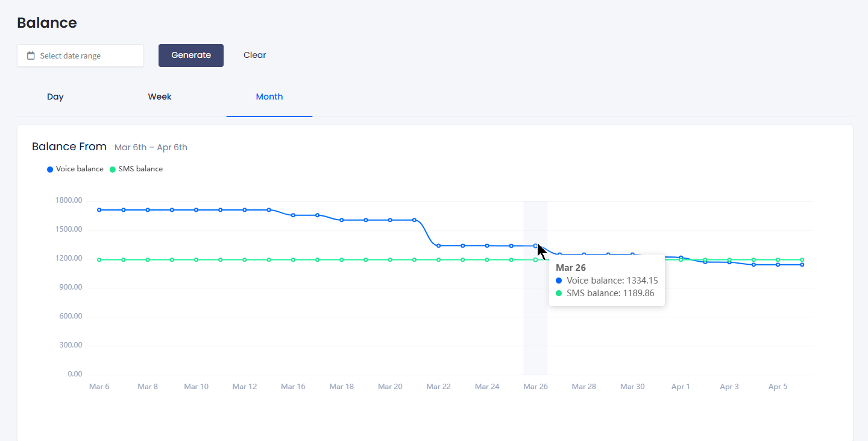Click the Select date range field

coord(80,55)
